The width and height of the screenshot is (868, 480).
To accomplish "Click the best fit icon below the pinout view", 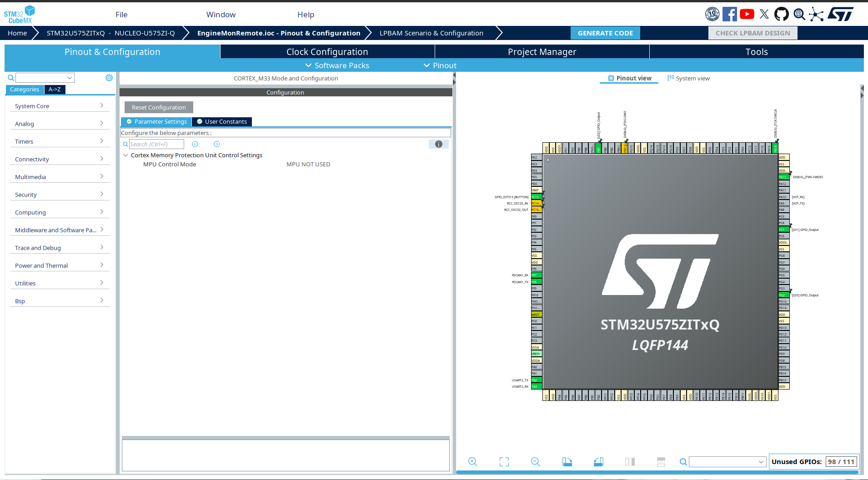I will pyautogui.click(x=504, y=461).
